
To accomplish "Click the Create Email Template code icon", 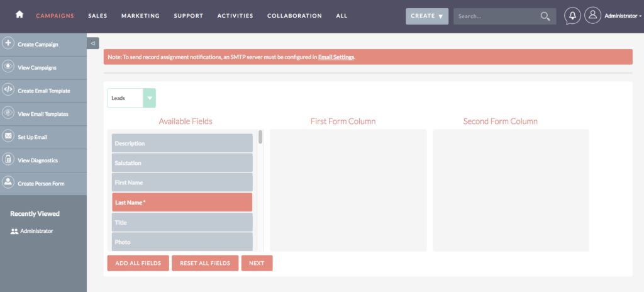I will point(8,90).
